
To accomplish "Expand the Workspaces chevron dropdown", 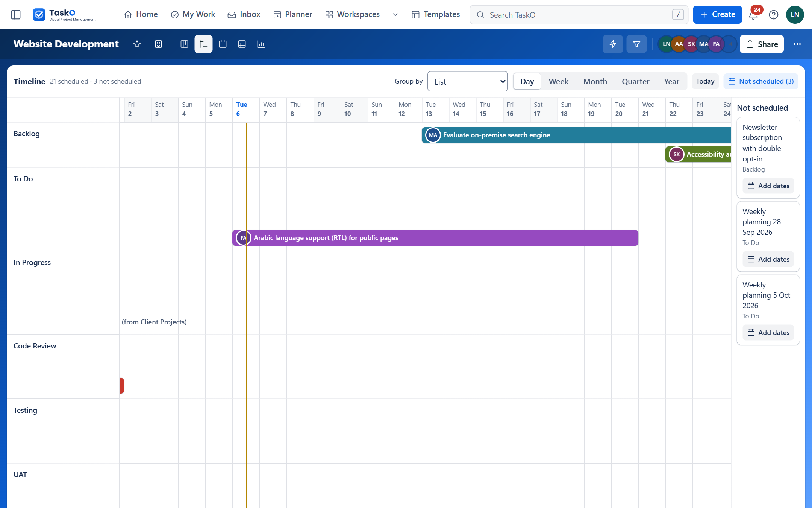I will [x=395, y=15].
